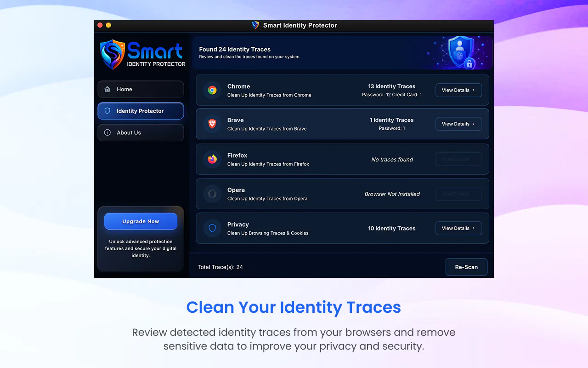Click the Smart Identity Protector sidebar logo

143,54
